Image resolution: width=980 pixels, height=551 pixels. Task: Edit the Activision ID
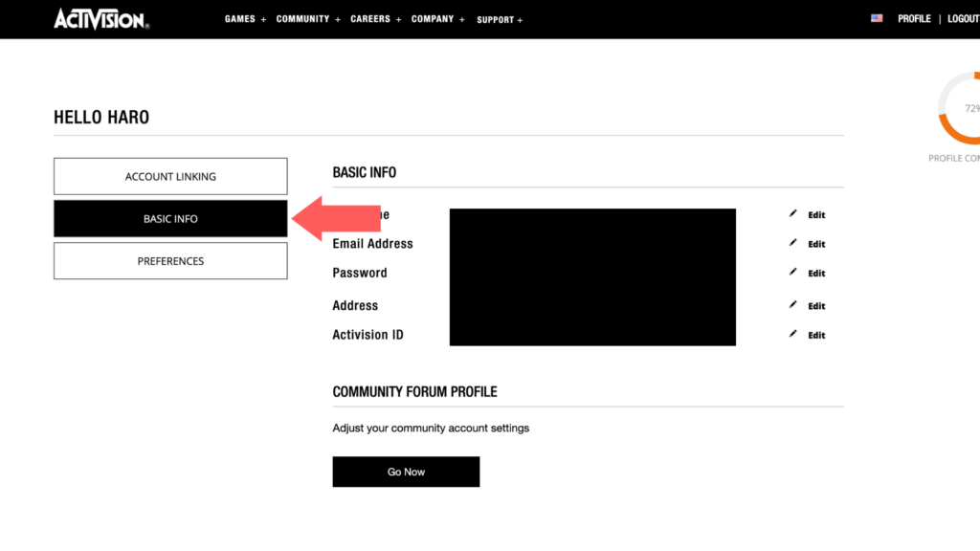click(816, 335)
